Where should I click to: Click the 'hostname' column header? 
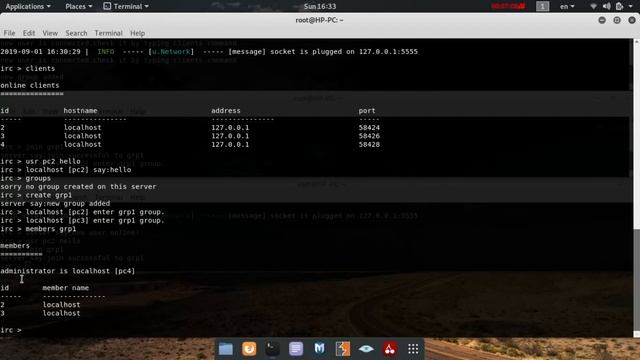pyautogui.click(x=80, y=111)
